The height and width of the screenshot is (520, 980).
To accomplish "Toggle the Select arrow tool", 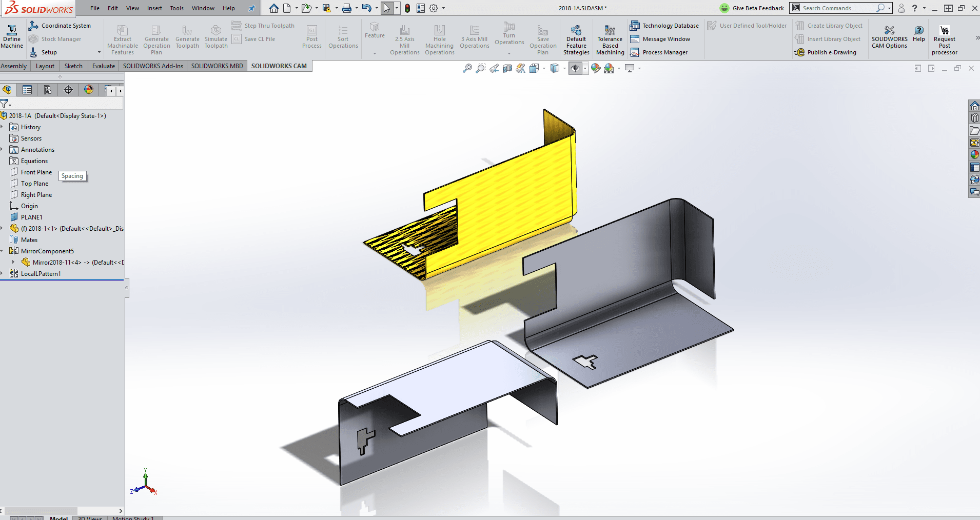I will [x=387, y=8].
